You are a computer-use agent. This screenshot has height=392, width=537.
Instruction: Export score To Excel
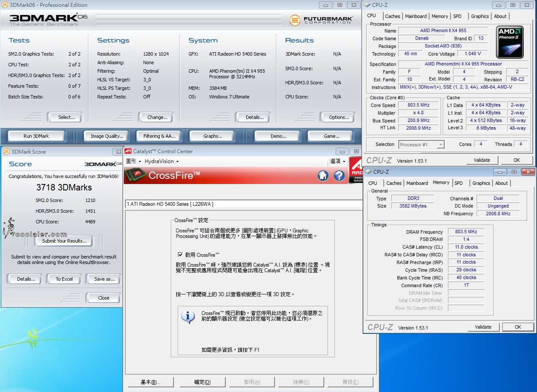(64, 279)
